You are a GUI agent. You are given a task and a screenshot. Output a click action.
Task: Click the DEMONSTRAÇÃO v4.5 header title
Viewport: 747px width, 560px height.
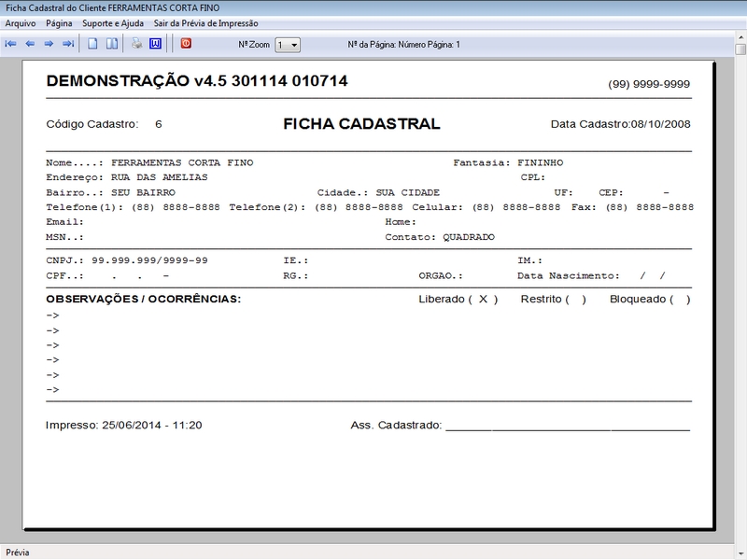197,81
